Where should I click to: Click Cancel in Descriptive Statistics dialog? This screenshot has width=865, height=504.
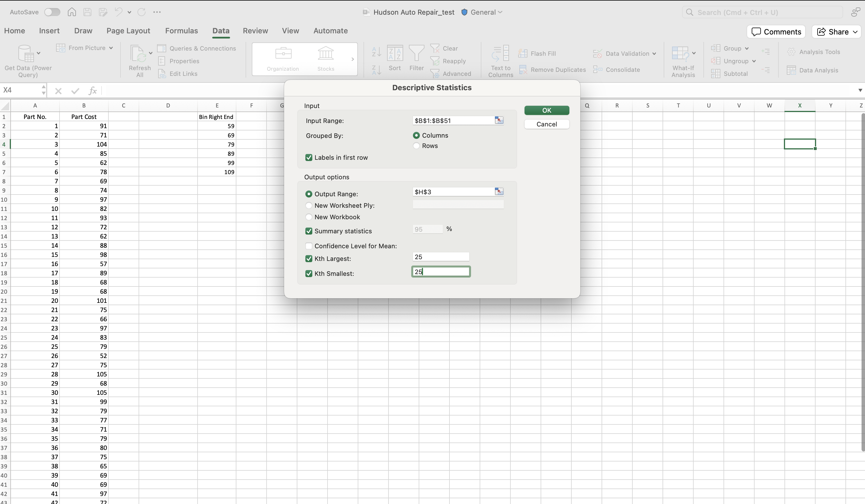546,124
